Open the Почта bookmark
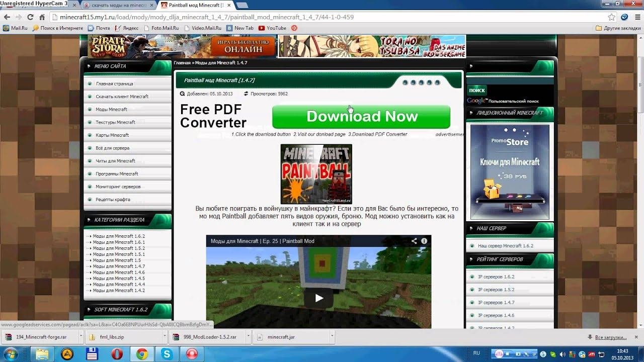 pos(99,28)
